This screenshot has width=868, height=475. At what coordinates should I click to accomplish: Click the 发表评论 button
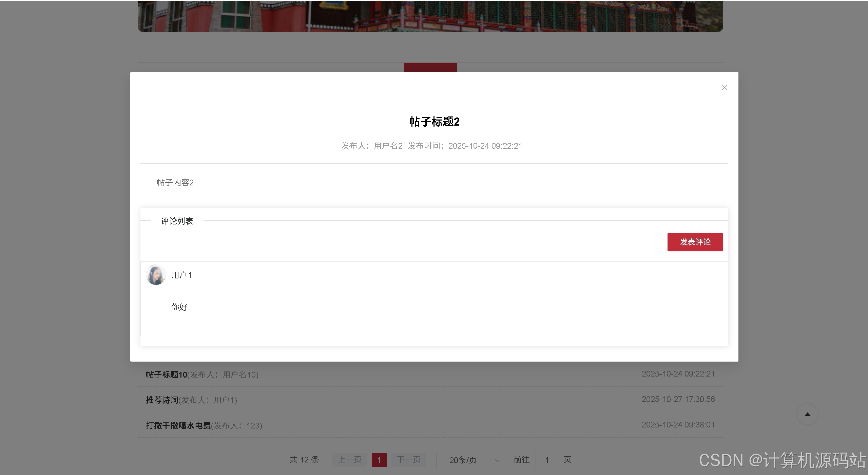695,242
